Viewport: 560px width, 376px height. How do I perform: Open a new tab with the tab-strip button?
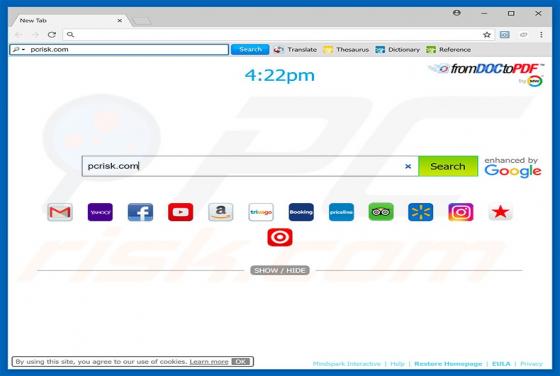coord(141,21)
